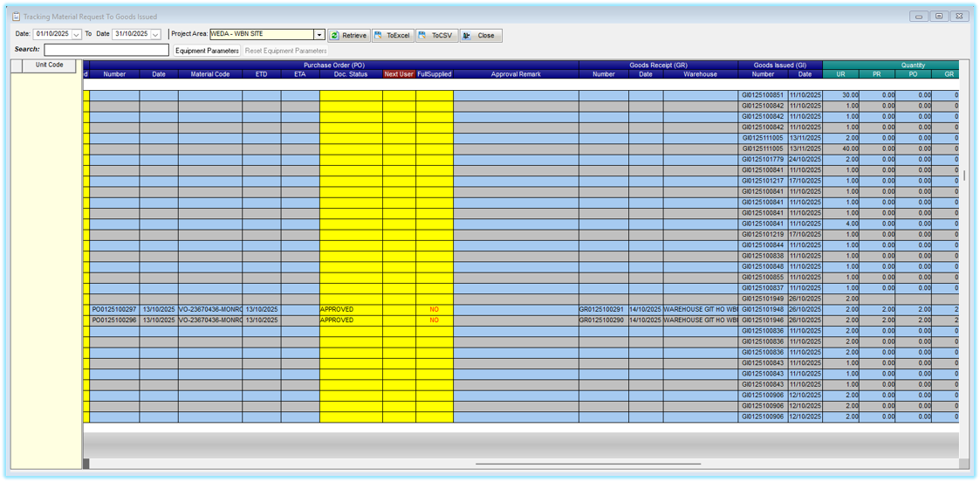Click the Retrieve button
The image size is (980, 482).
349,36
